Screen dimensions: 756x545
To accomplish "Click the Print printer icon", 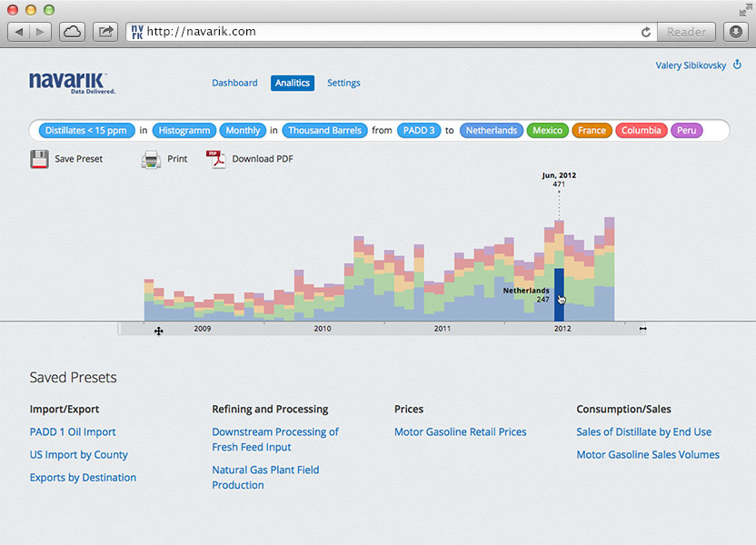I will (151, 160).
